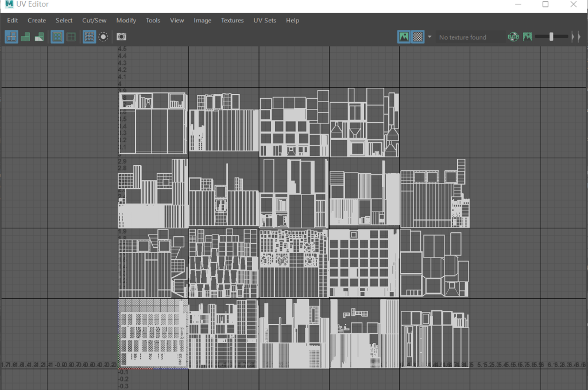Toggle wireframe UV shell display icon

(11, 37)
